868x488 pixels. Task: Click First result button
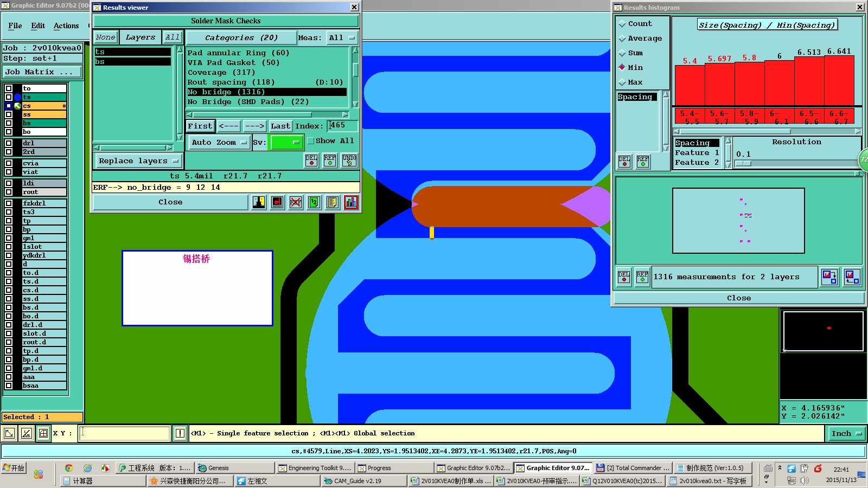click(200, 126)
